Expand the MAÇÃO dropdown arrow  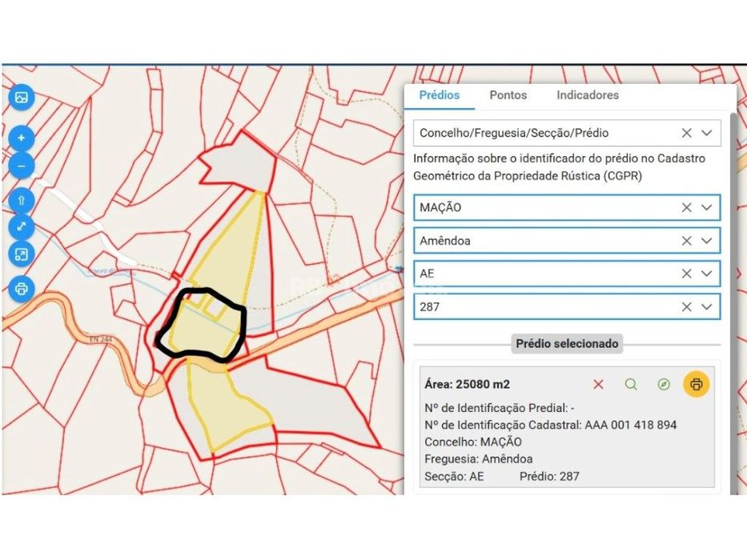point(706,208)
